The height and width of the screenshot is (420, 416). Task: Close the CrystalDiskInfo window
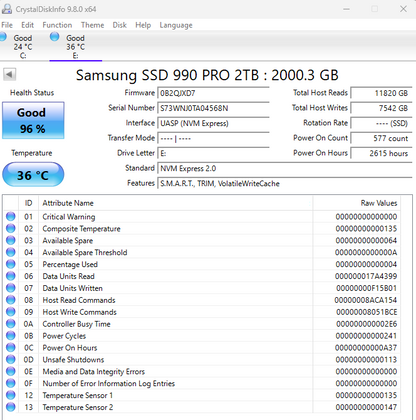click(x=403, y=9)
